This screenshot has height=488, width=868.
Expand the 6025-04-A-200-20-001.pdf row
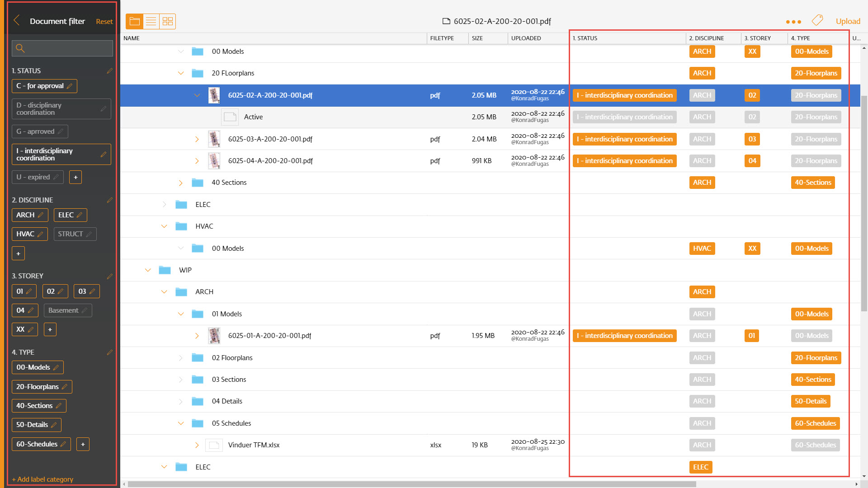(x=197, y=161)
